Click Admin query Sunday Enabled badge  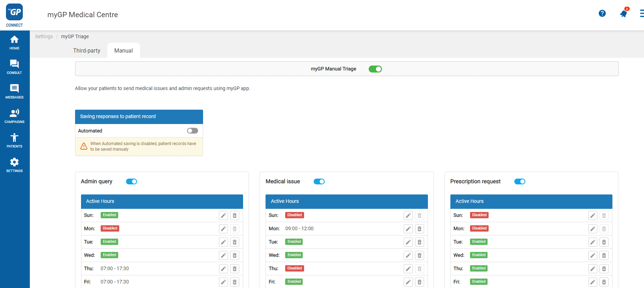click(x=109, y=215)
